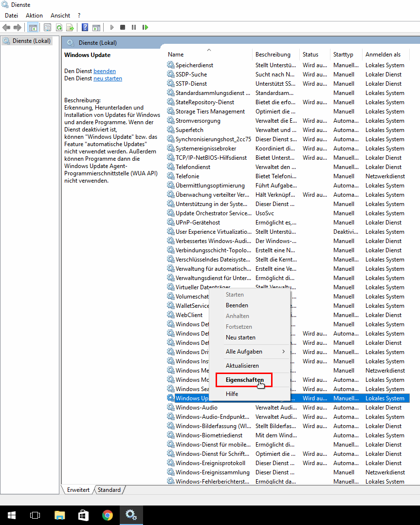
Task: Select the StateRepository-Dienst row
Action: click(288, 102)
